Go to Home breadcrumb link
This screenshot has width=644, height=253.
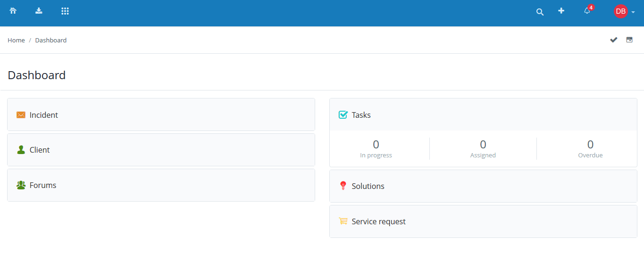(16, 41)
